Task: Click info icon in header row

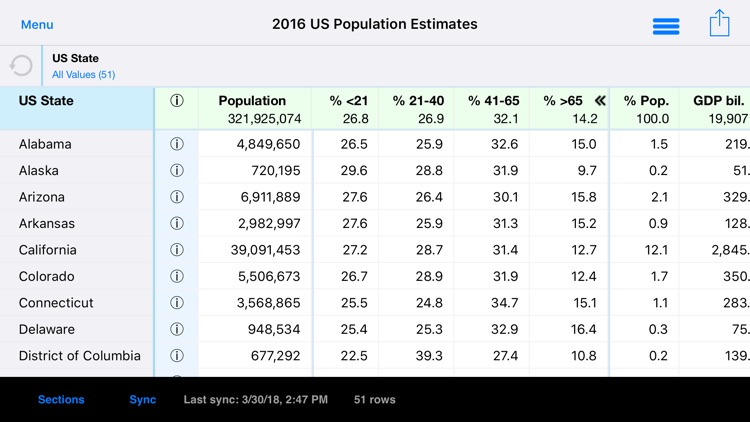Action: click(177, 100)
